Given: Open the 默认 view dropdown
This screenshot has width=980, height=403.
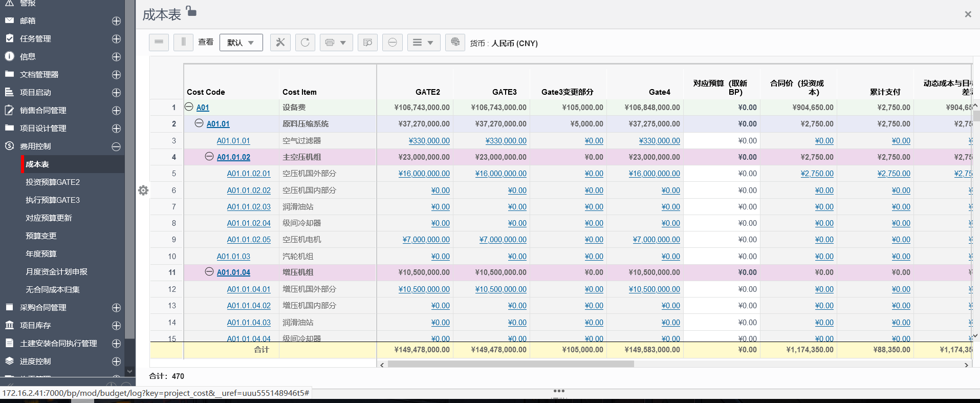Looking at the screenshot, I should [x=241, y=43].
